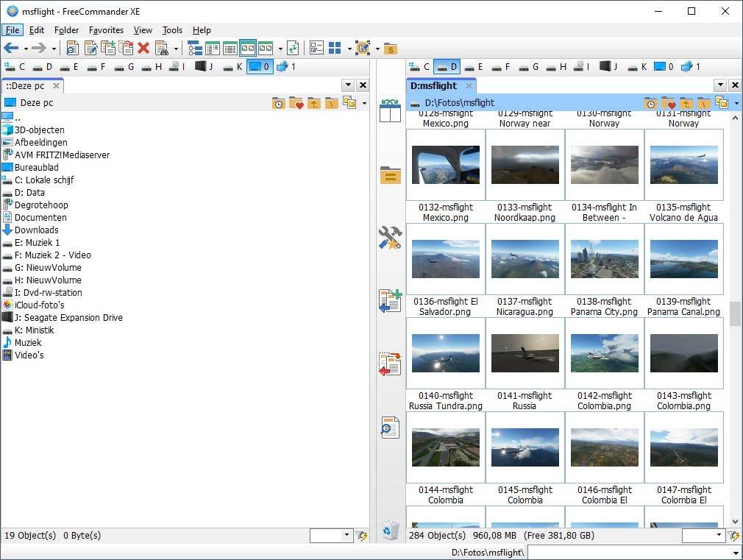This screenshot has height=560, width=743.
Task: Click the red Delete X toolbar icon
Action: 143,49
